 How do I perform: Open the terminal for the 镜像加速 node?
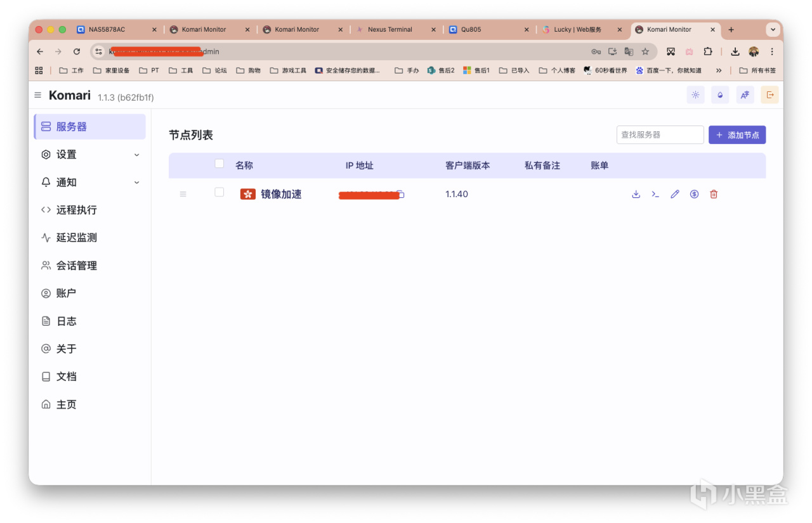[655, 194]
